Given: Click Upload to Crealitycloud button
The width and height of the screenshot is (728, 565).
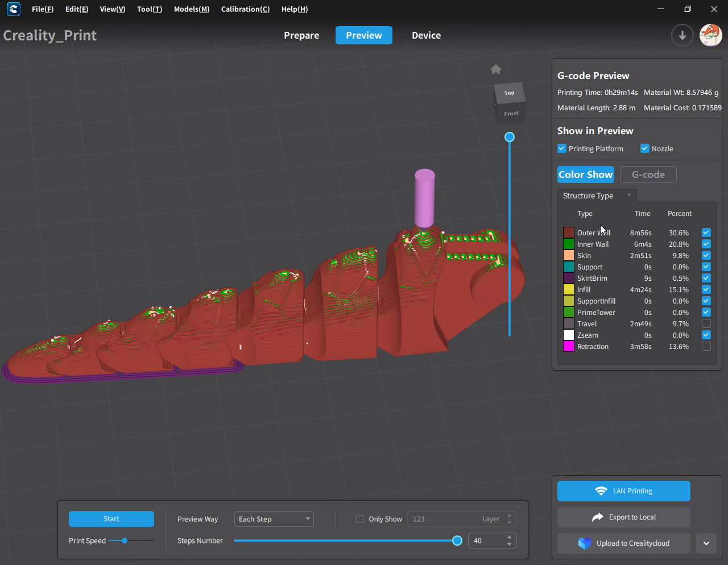Looking at the screenshot, I should [623, 543].
